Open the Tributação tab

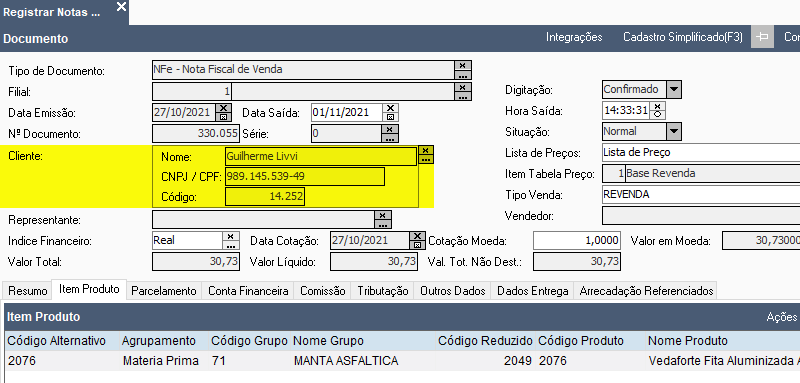[383, 291]
